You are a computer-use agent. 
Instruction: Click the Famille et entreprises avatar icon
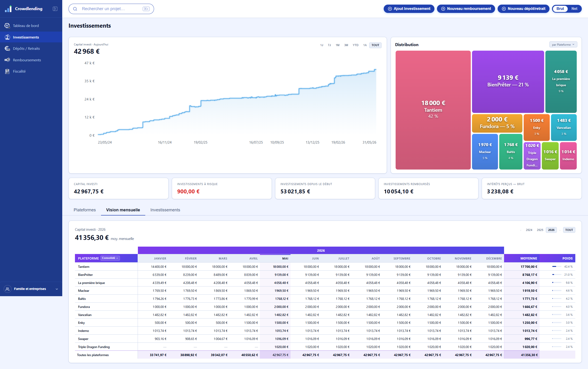(x=8, y=289)
